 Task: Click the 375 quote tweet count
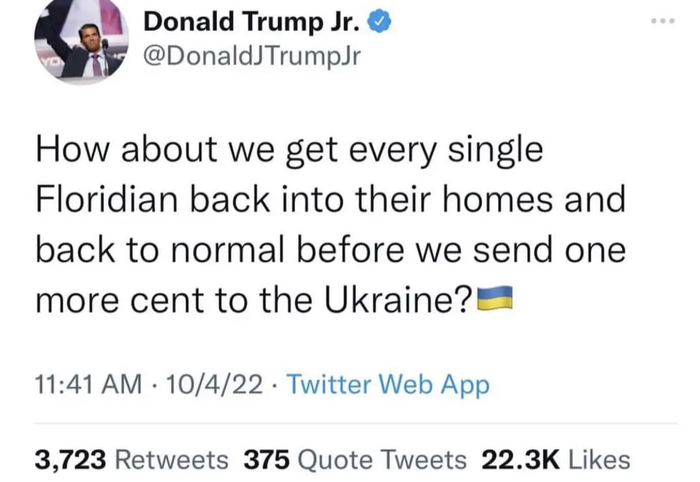(x=266, y=459)
